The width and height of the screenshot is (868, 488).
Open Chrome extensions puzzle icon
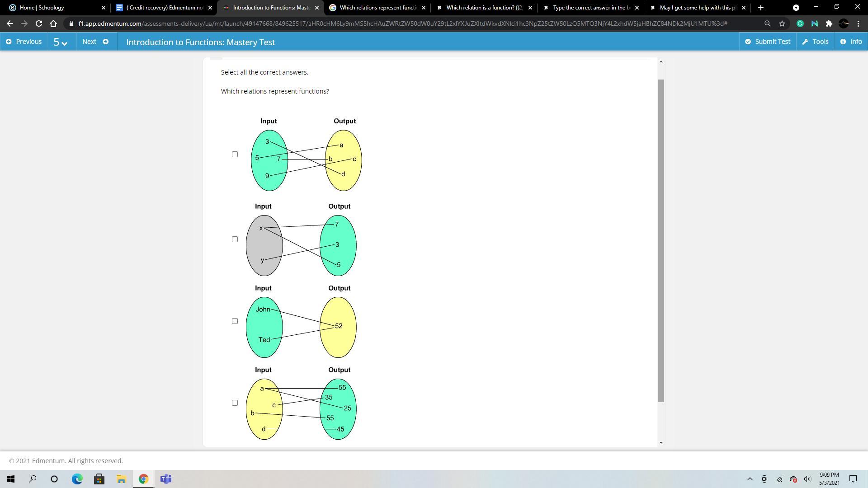[829, 23]
